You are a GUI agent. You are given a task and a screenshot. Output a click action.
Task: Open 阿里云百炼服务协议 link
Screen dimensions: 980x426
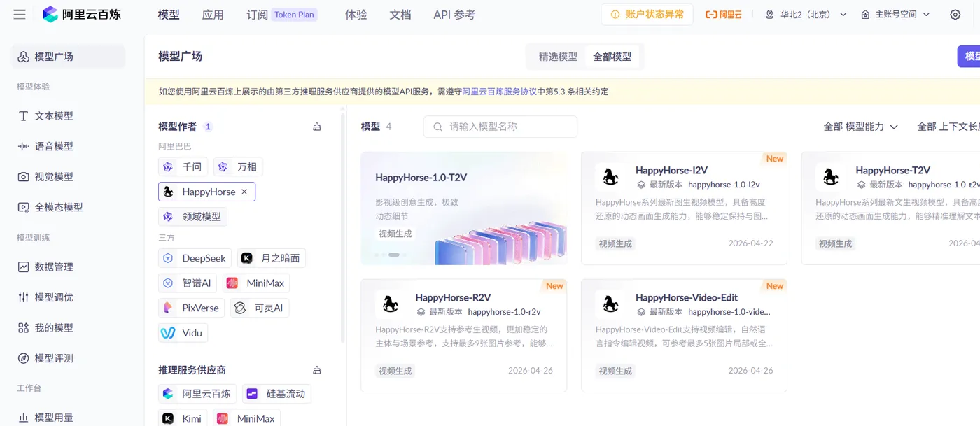(500, 92)
